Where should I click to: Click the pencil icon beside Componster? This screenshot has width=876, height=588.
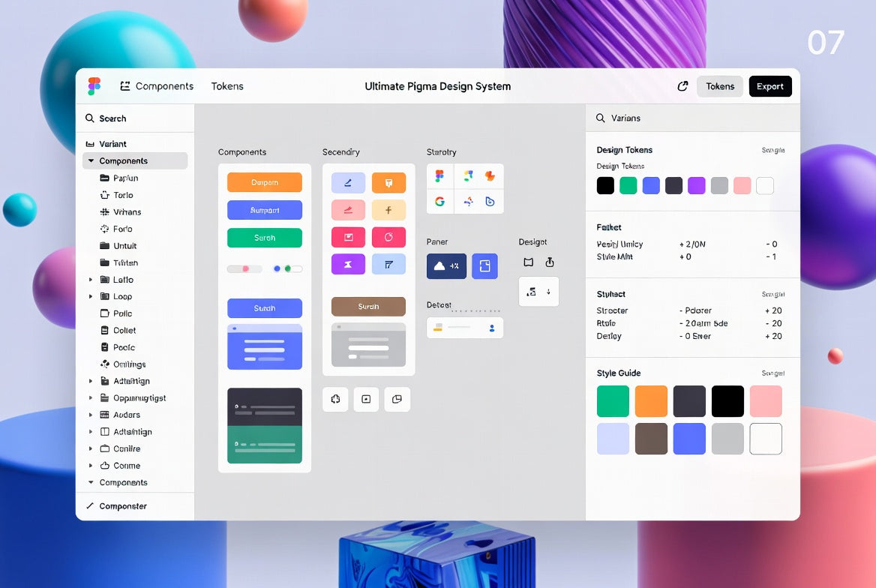point(90,505)
